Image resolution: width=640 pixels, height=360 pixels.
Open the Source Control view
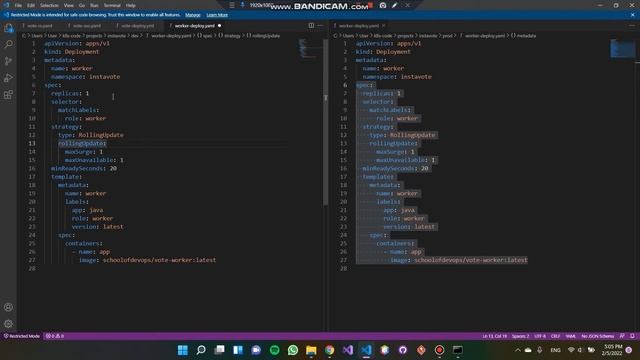(8, 61)
